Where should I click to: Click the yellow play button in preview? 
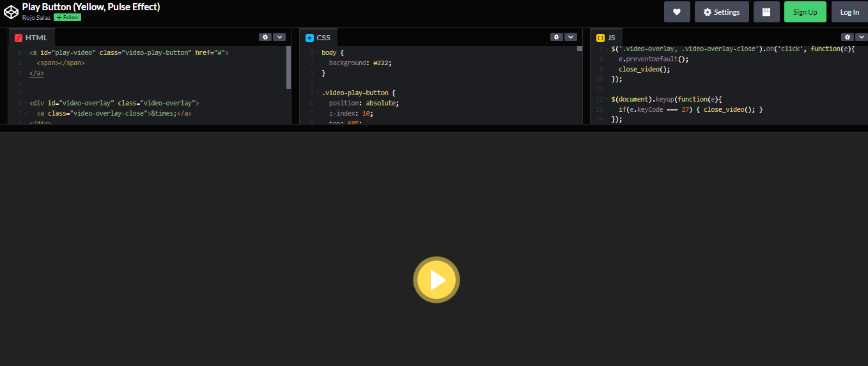pyautogui.click(x=437, y=280)
